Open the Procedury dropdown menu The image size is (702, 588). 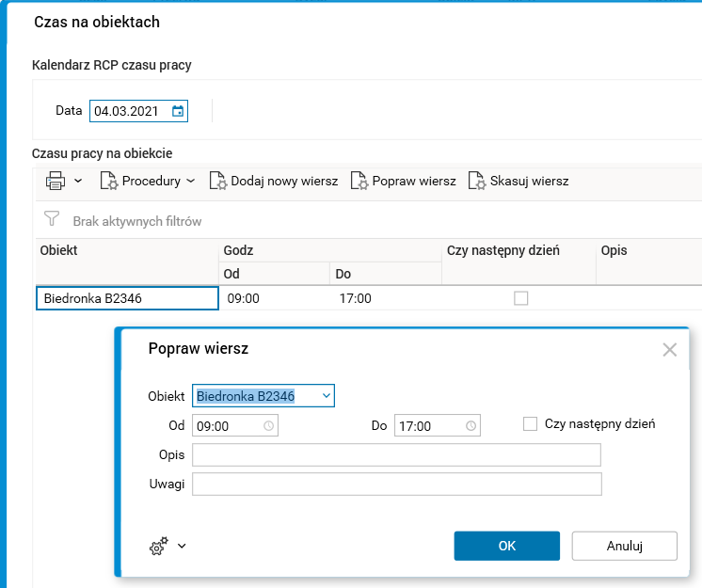[148, 181]
